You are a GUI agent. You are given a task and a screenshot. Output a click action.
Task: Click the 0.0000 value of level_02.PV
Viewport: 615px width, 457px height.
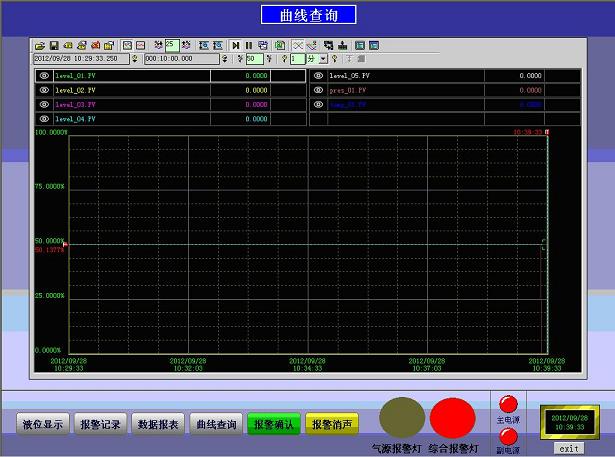coord(257,90)
